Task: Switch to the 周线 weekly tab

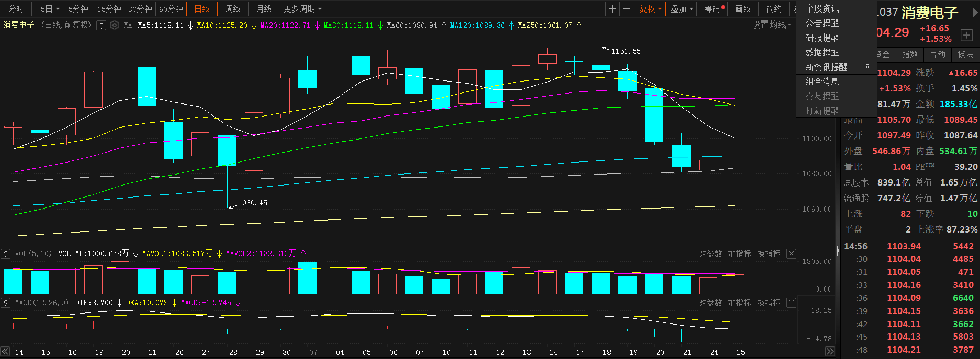Action: click(x=233, y=9)
